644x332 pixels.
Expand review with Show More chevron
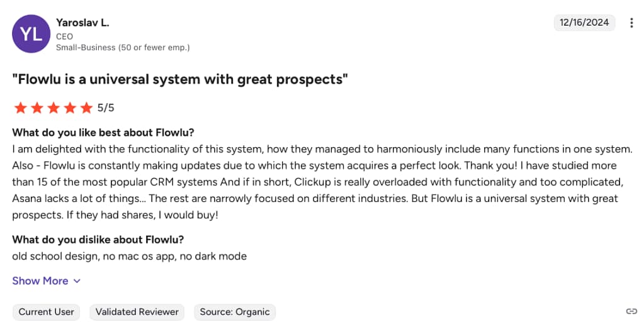77,281
